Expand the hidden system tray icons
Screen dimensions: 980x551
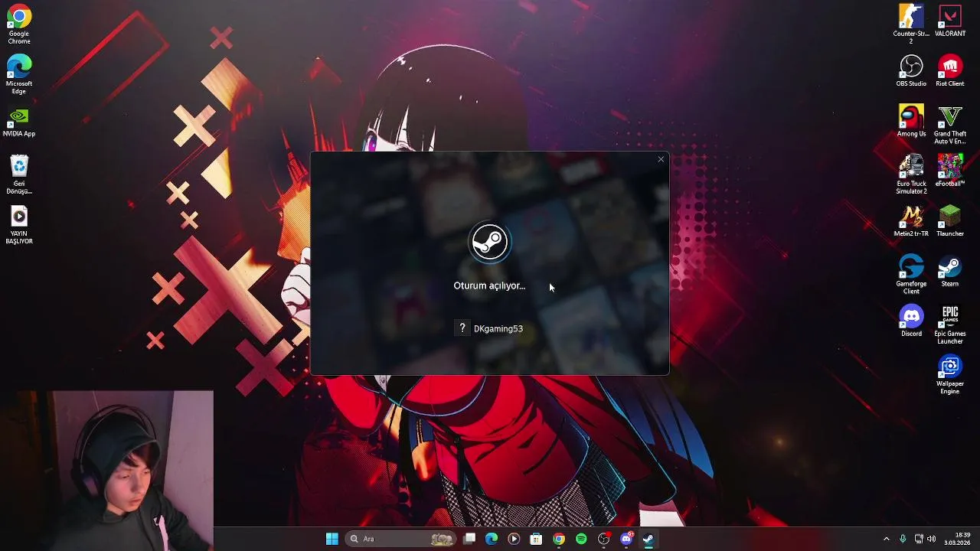pos(887,539)
